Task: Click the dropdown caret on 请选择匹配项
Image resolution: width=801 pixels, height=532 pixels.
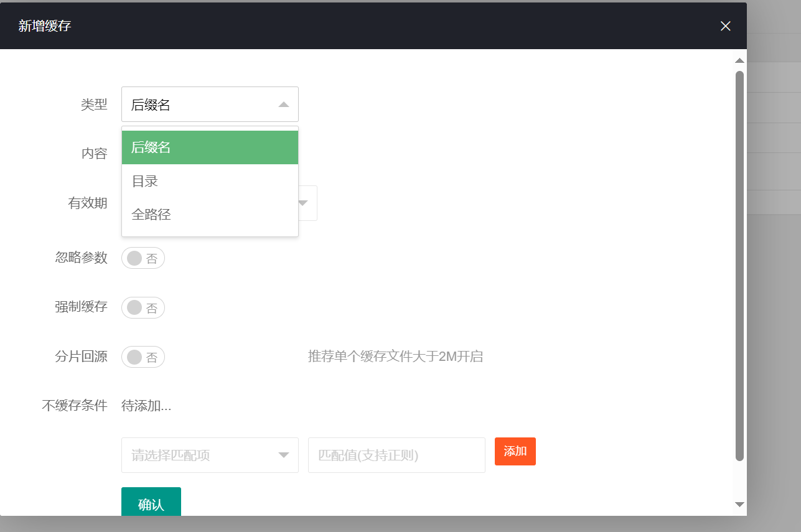Action: pos(284,455)
